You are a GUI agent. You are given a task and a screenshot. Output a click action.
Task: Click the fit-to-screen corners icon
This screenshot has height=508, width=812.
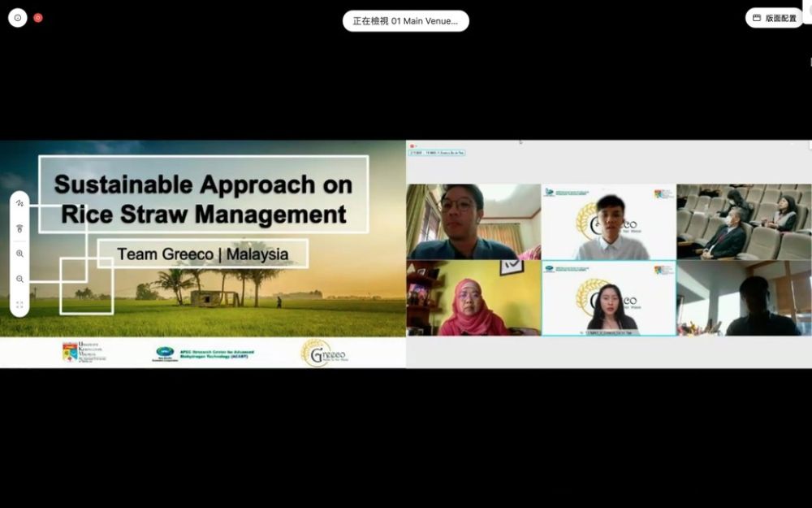click(x=19, y=304)
